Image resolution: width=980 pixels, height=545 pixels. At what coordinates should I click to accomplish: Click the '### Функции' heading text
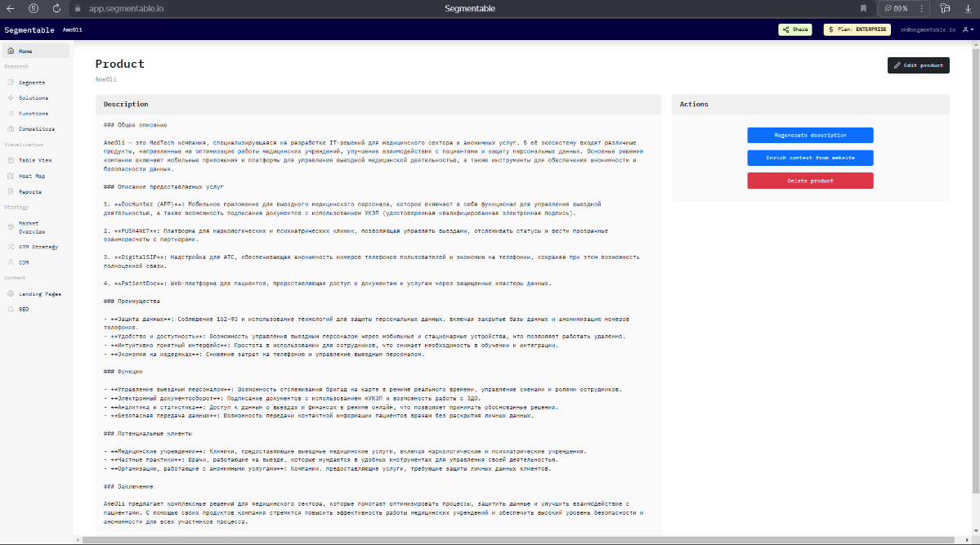coord(123,371)
